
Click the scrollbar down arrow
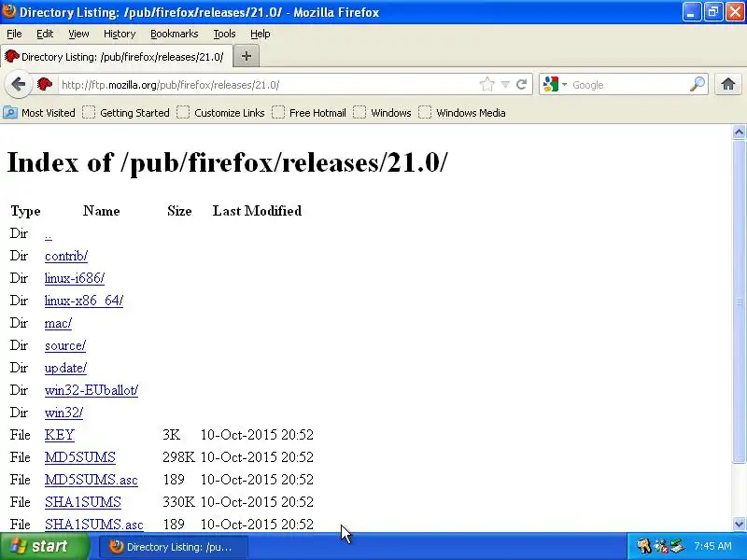[739, 525]
